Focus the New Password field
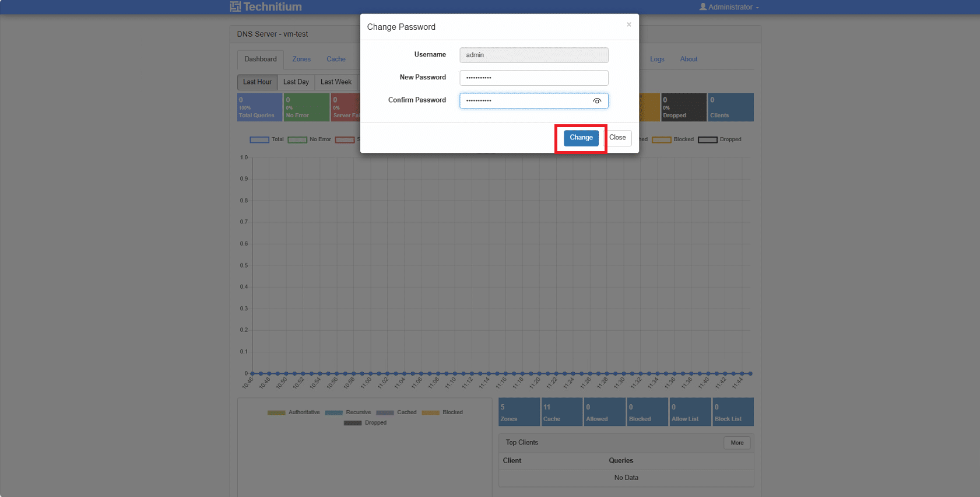 point(533,78)
